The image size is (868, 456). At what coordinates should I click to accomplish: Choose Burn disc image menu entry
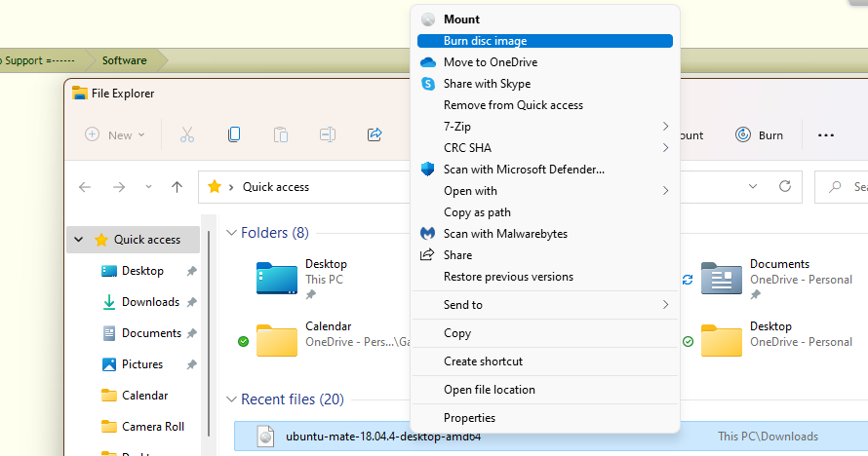pyautogui.click(x=545, y=41)
